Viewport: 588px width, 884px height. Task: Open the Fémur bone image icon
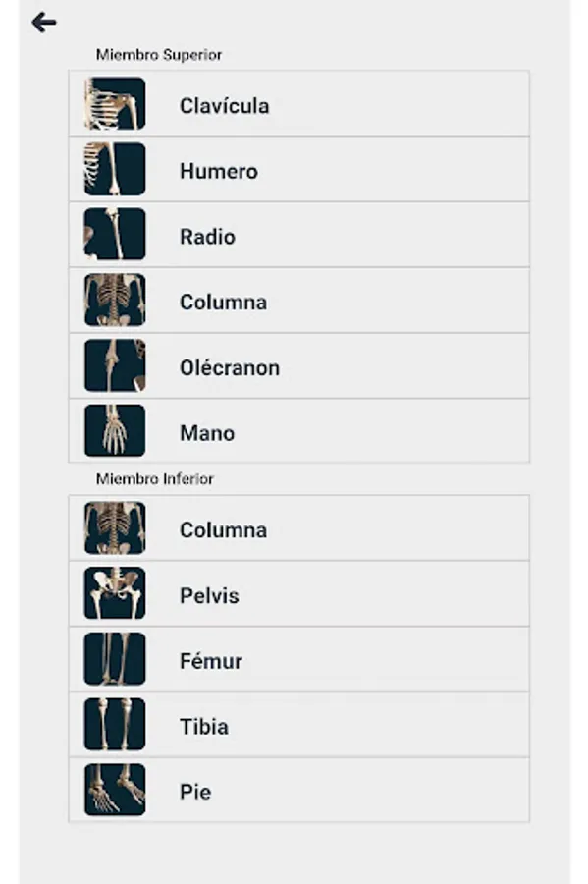(115, 658)
